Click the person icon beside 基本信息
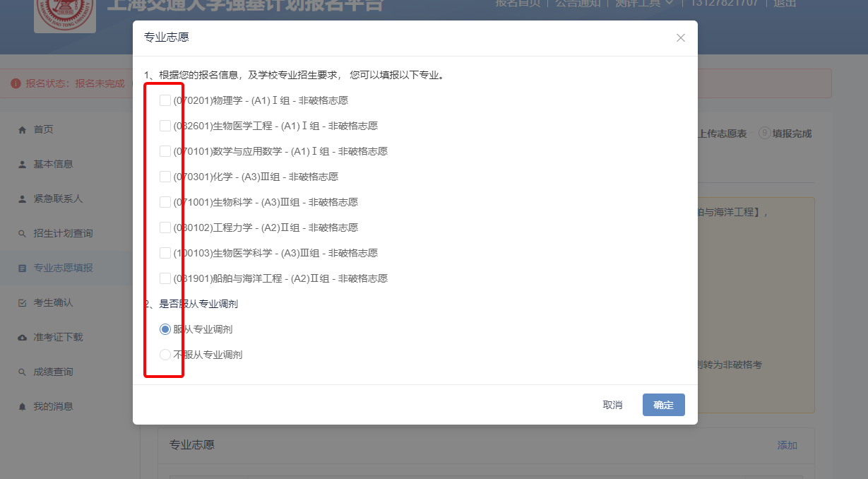Image resolution: width=868 pixels, height=479 pixels. pyautogui.click(x=22, y=164)
